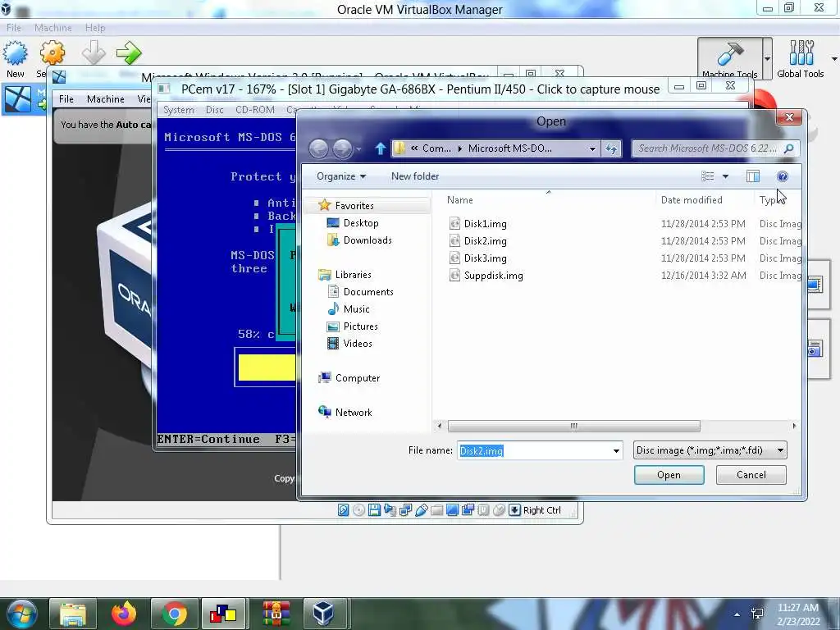840x630 pixels.
Task: Open File menu in VirtualBox Manager
Action: click(x=14, y=27)
